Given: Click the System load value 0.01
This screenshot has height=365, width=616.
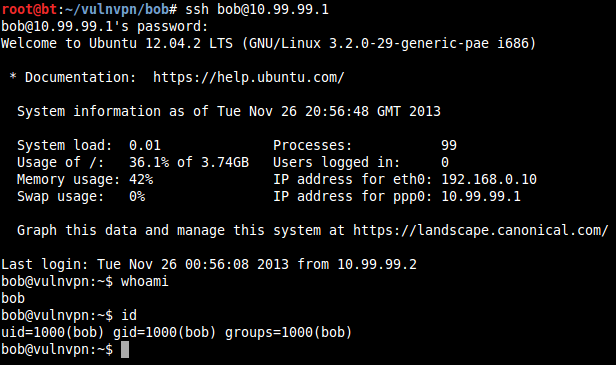Looking at the screenshot, I should pos(145,145).
